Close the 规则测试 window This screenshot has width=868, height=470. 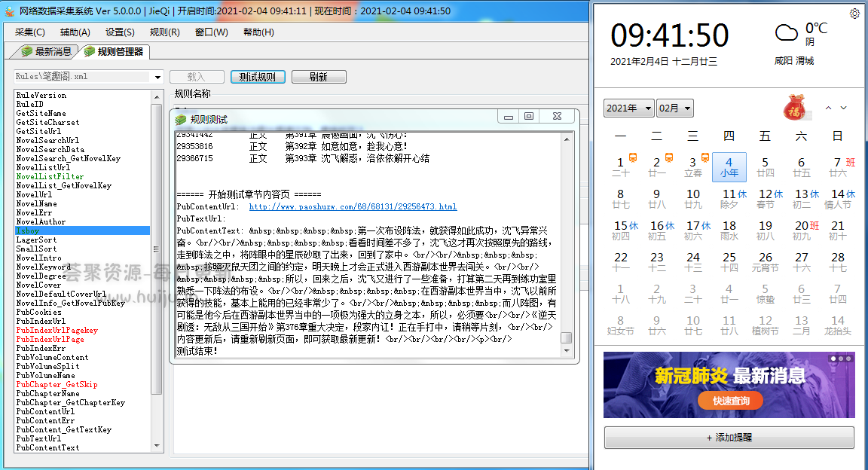[557, 116]
